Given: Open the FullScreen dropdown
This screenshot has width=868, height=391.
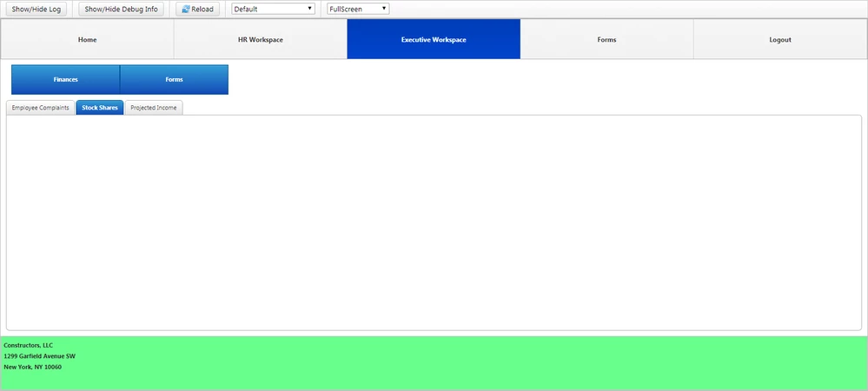Looking at the screenshot, I should click(358, 9).
